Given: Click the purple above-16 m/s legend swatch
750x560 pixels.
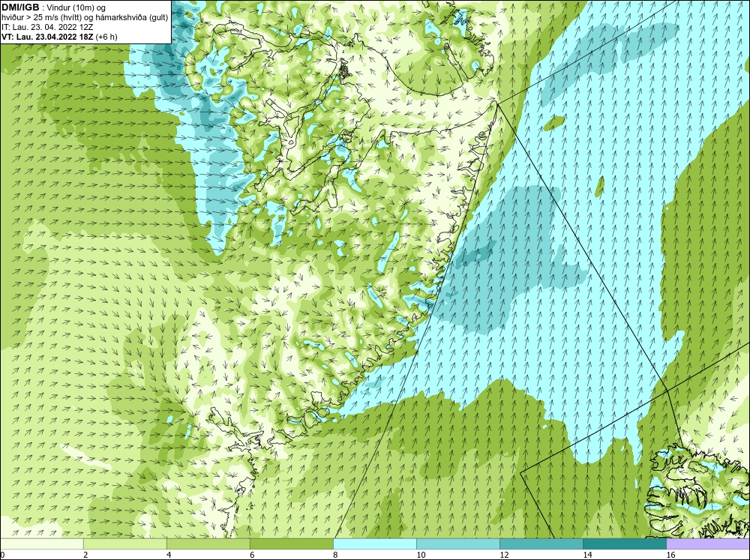Looking at the screenshot, I should [708, 544].
